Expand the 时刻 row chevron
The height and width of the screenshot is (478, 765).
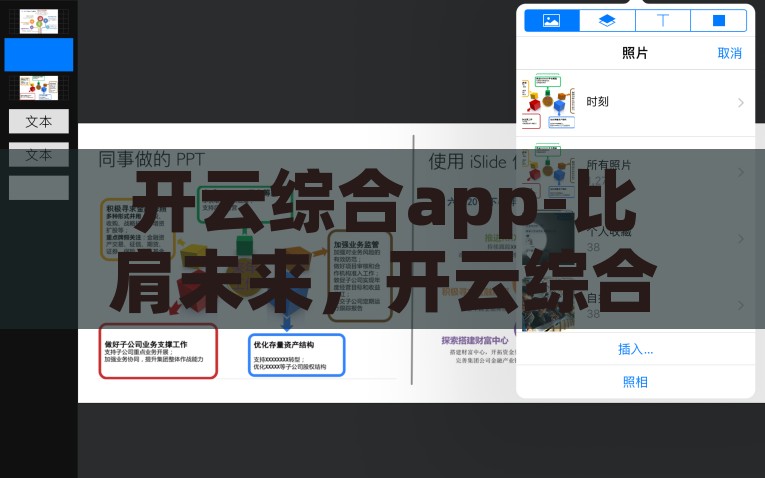click(x=741, y=102)
